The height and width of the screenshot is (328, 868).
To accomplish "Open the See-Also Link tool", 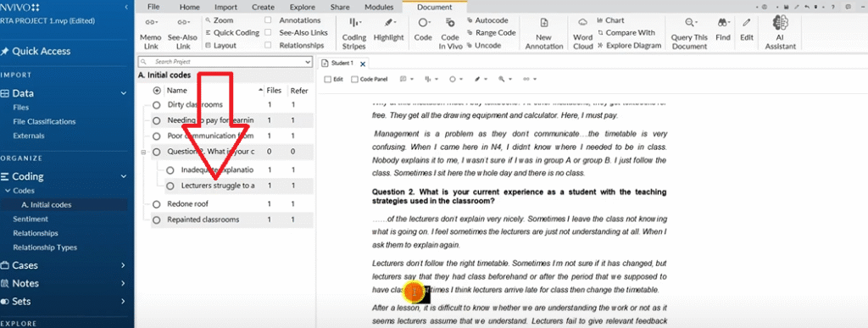I will (183, 34).
